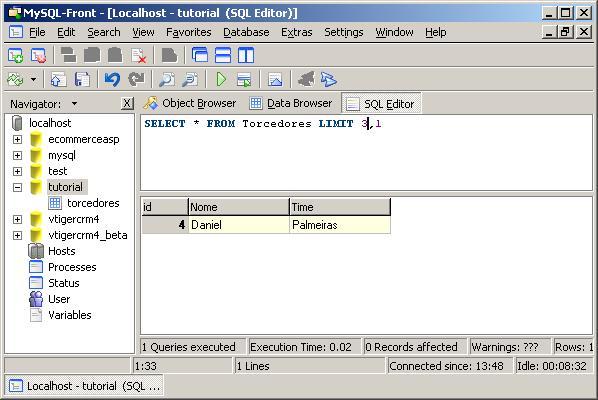Open User in the Navigator
The height and width of the screenshot is (400, 598).
pos(59,299)
